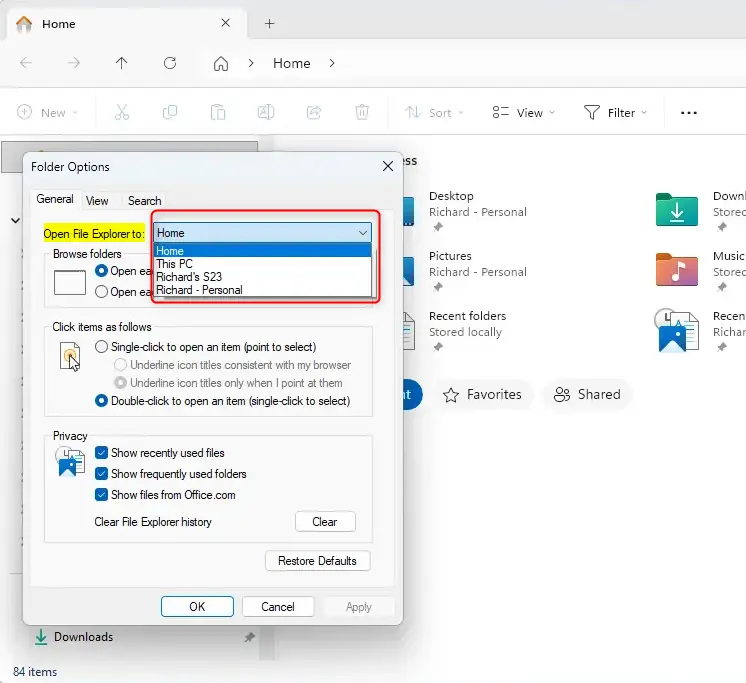Screen dimensions: 746x683
Task: Click the Forward navigation arrow
Action: 74,63
